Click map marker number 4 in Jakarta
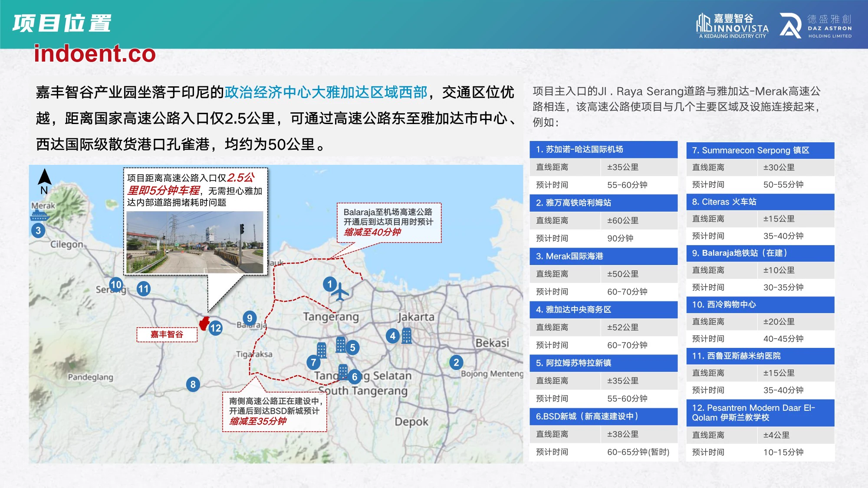Screen dimensions: 868x488 point(393,336)
